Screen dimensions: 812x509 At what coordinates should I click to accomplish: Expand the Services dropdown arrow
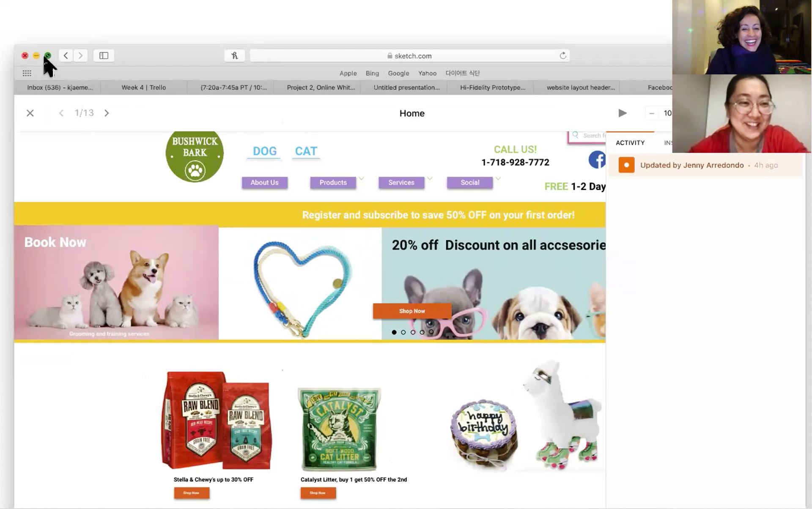pos(430,178)
